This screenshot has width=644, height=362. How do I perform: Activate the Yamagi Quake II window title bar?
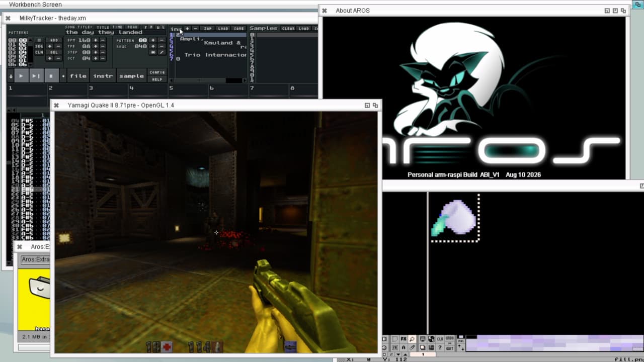coord(215,105)
